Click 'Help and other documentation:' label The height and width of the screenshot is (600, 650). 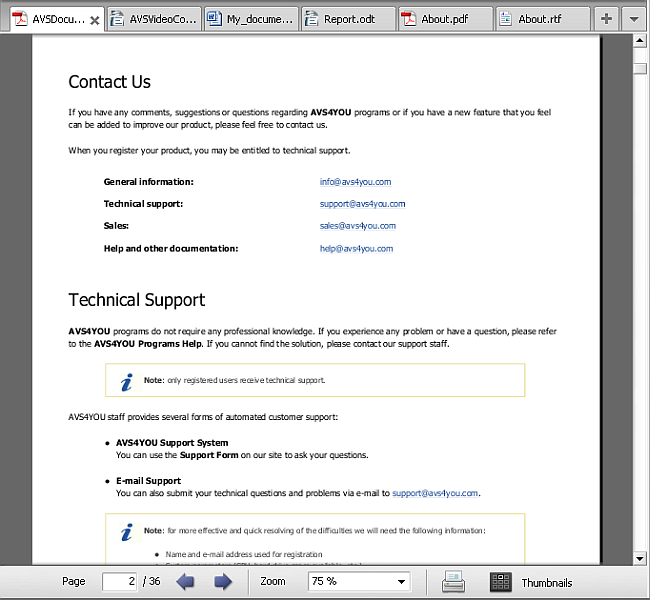tap(171, 248)
